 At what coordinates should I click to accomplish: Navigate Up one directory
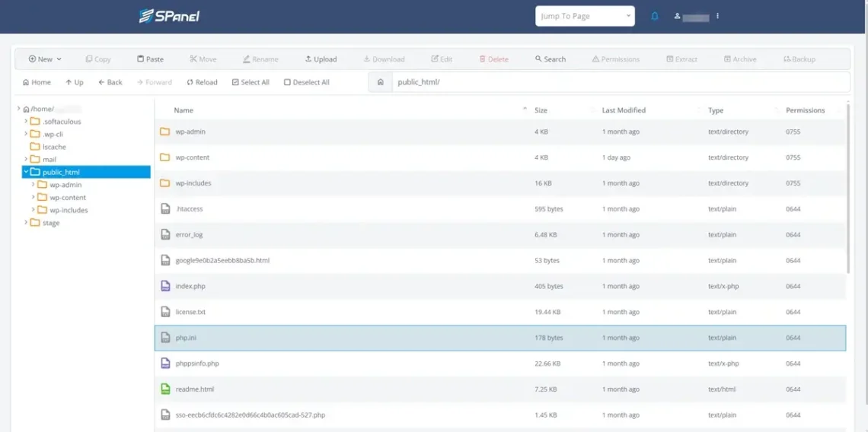[x=74, y=82]
